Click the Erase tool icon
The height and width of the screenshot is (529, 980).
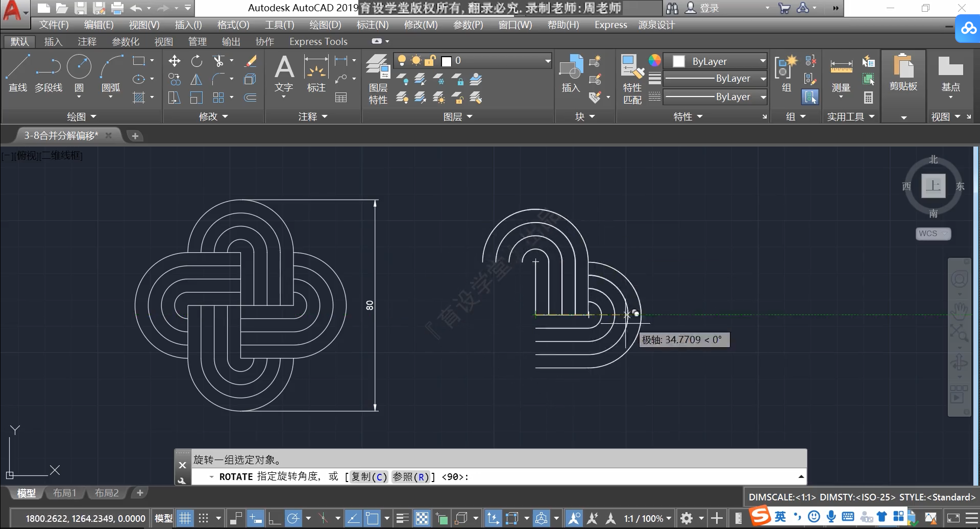(x=250, y=61)
